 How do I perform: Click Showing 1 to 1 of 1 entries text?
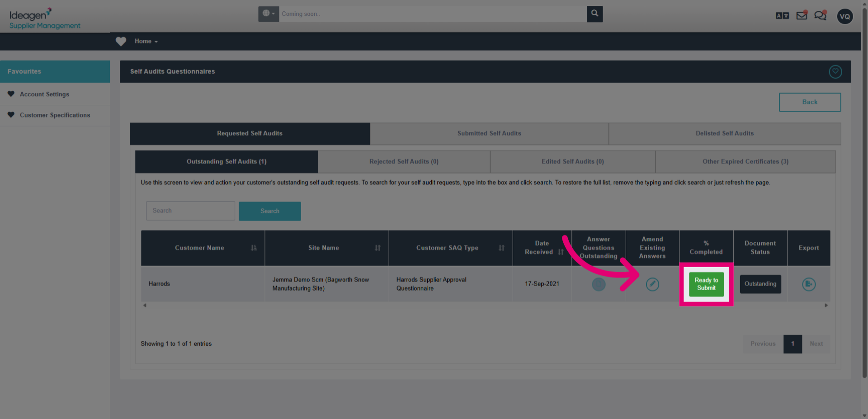click(176, 344)
